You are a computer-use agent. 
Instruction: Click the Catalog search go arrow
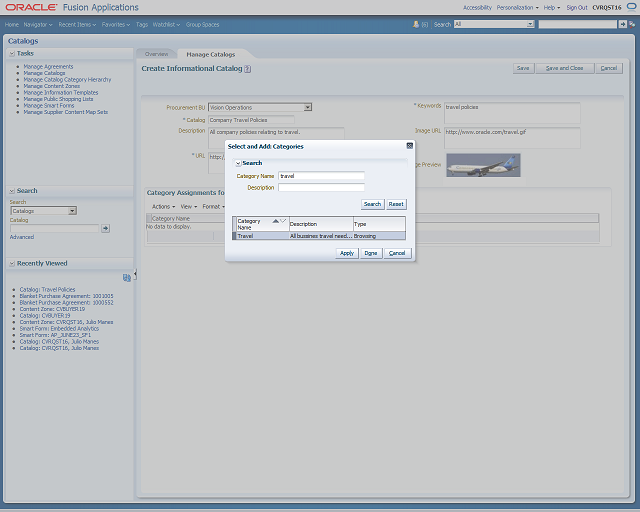tap(105, 228)
